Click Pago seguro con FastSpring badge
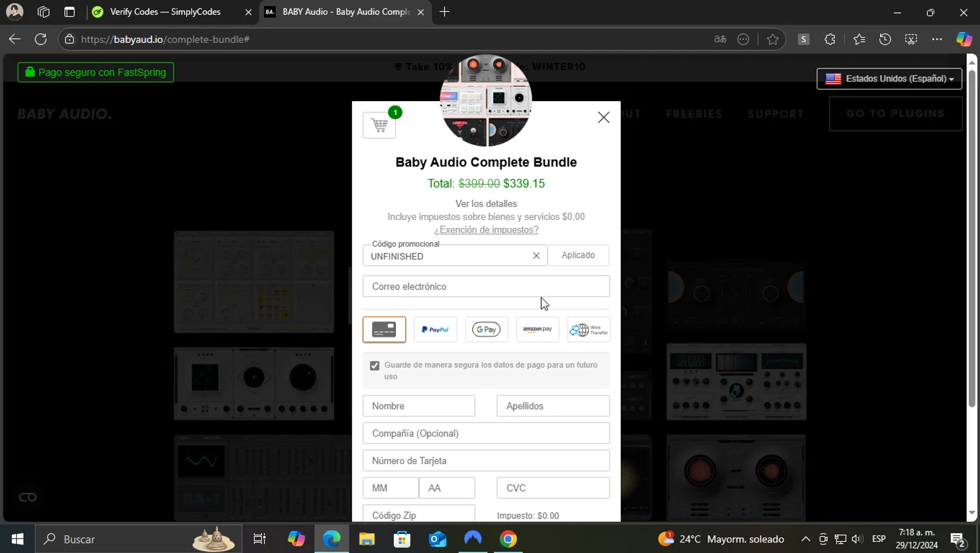This screenshot has height=553, width=980. 96,72
